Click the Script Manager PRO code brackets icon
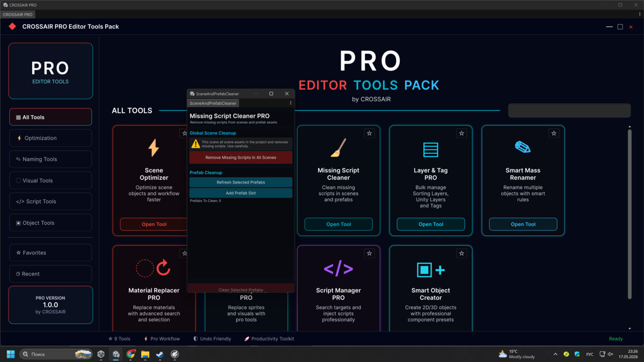This screenshot has width=644, height=362. [339, 269]
